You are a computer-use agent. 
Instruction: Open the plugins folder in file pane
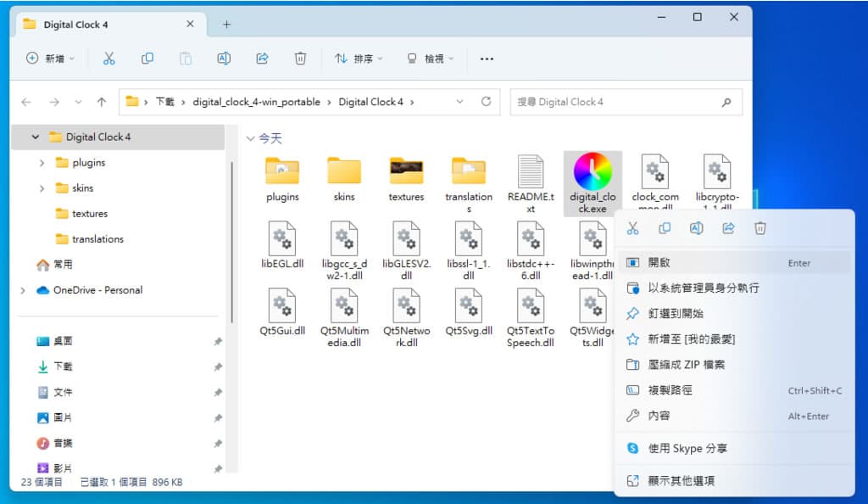coord(282,179)
